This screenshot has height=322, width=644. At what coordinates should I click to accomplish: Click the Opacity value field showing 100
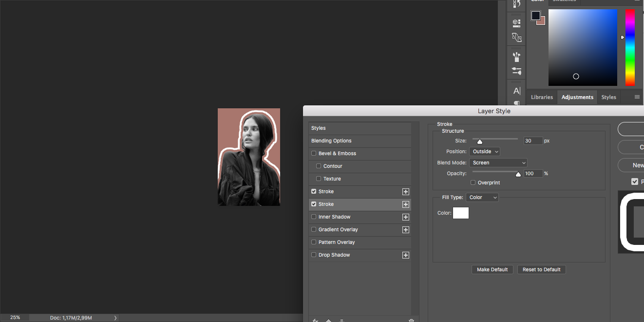click(x=533, y=173)
